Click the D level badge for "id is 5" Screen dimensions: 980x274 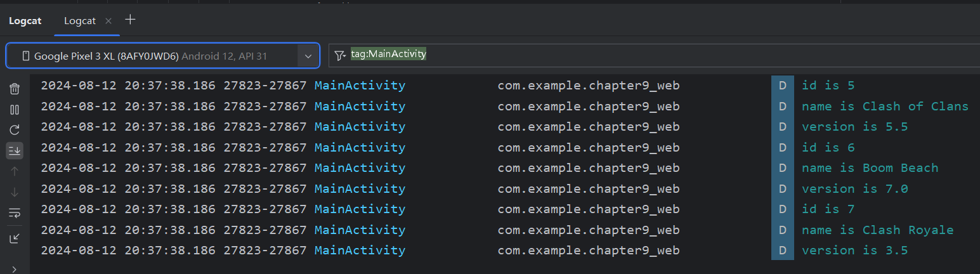point(782,86)
